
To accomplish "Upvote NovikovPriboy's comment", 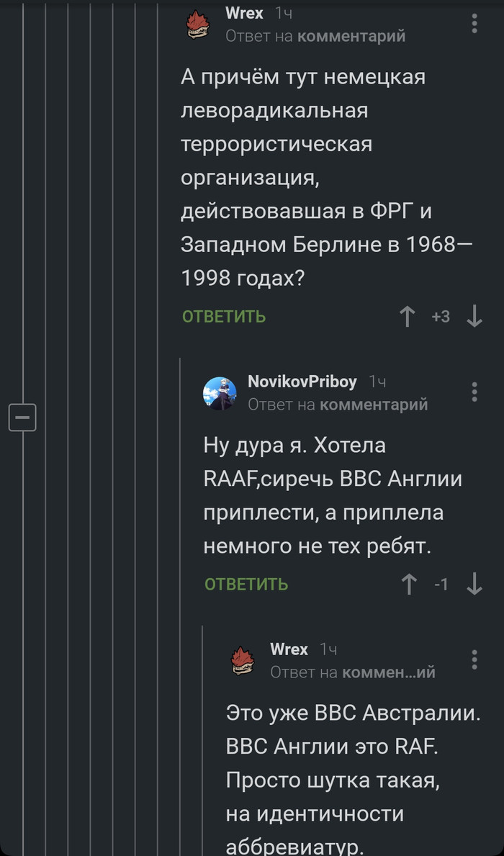I will point(409,585).
